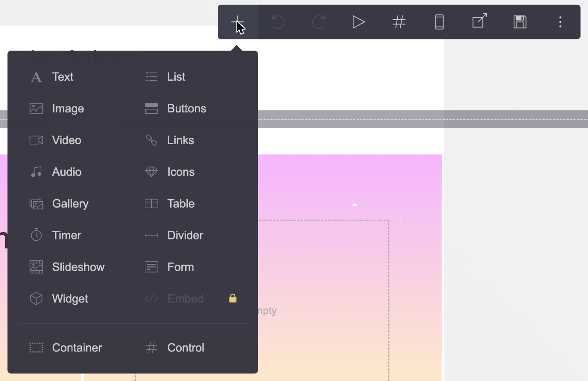Click the Redo arrow in toolbar
Image resolution: width=588 pixels, height=381 pixels.
(x=318, y=22)
